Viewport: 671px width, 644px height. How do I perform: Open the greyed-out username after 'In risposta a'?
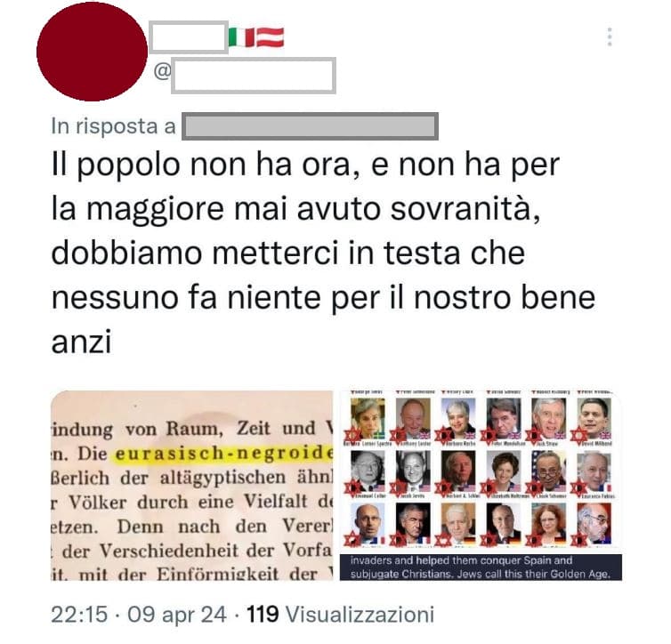[x=310, y=126]
